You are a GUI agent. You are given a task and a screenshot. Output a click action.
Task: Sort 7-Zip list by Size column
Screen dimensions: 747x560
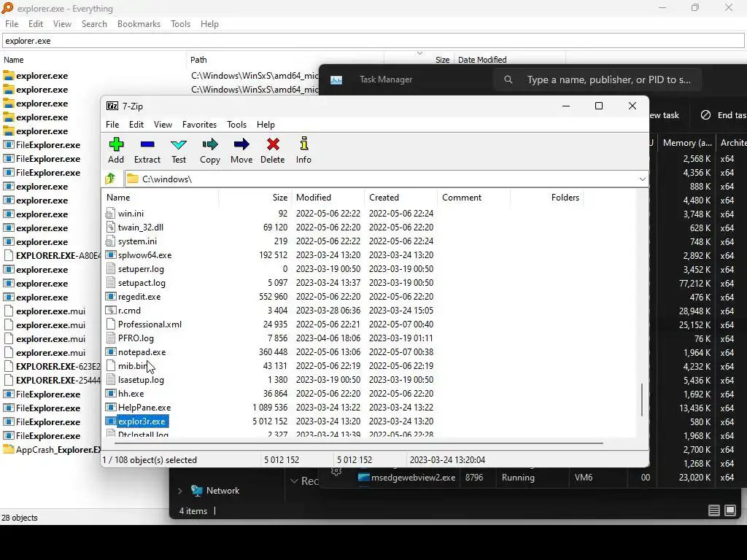click(255, 197)
